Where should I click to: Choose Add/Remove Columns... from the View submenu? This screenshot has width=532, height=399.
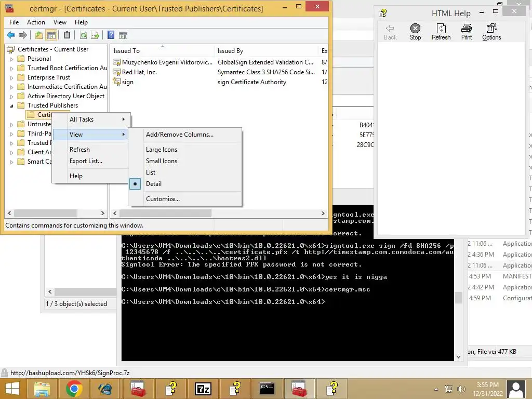point(185,135)
